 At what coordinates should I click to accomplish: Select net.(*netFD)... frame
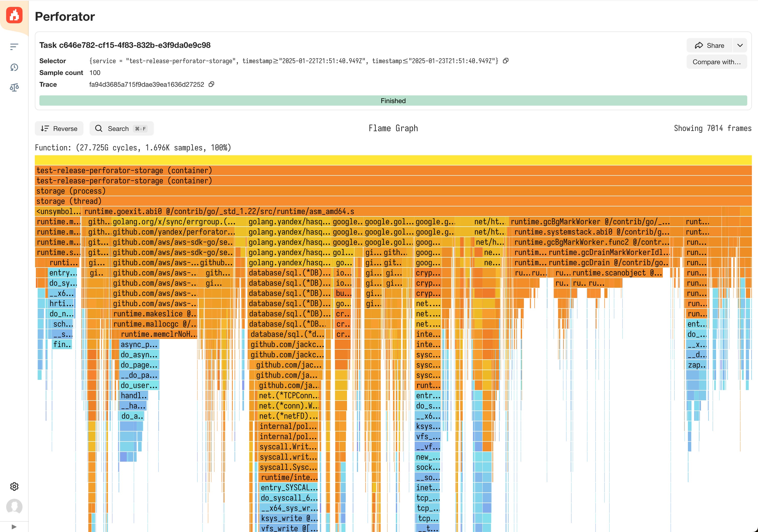(x=289, y=416)
